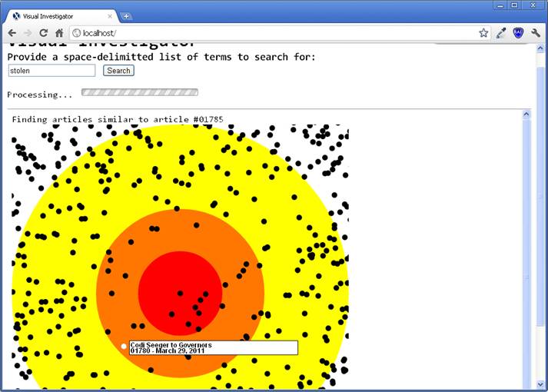This screenshot has width=548, height=392.
Task: Click the page vertical scrollbar thumb
Action: point(540,196)
